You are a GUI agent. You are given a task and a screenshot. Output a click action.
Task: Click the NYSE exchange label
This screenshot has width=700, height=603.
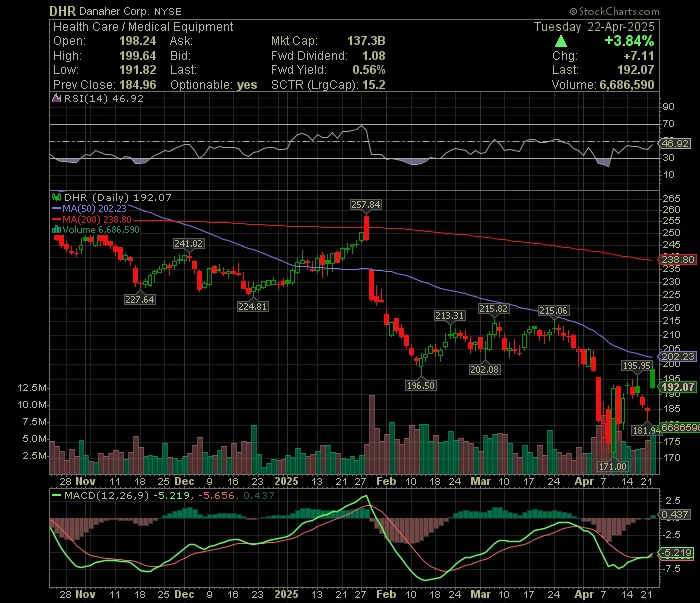[x=168, y=12]
